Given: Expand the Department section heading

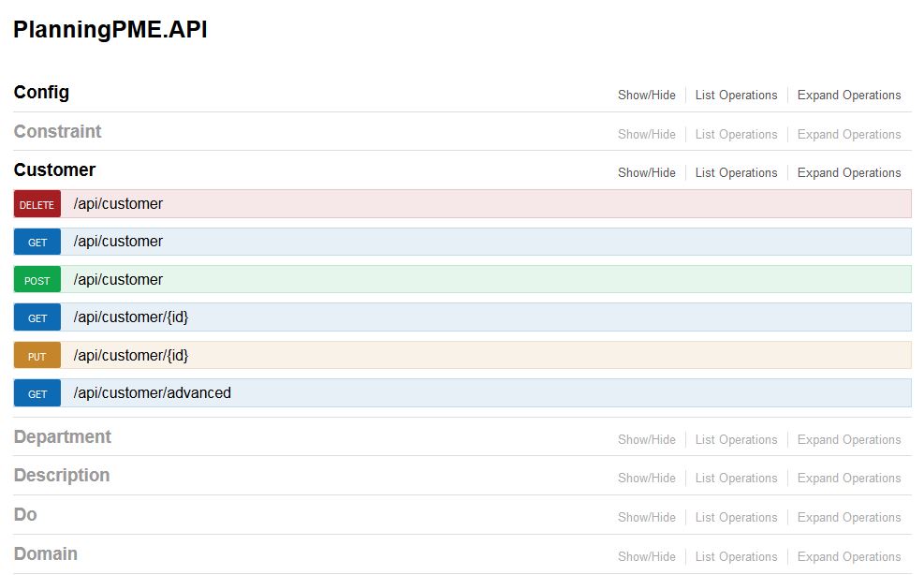Looking at the screenshot, I should (62, 437).
